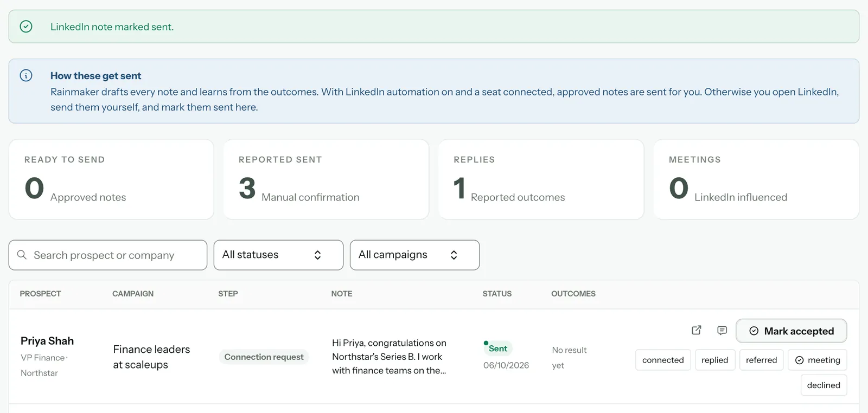Click the info icon beside How these get sent
This screenshot has height=413, width=868.
tap(26, 75)
